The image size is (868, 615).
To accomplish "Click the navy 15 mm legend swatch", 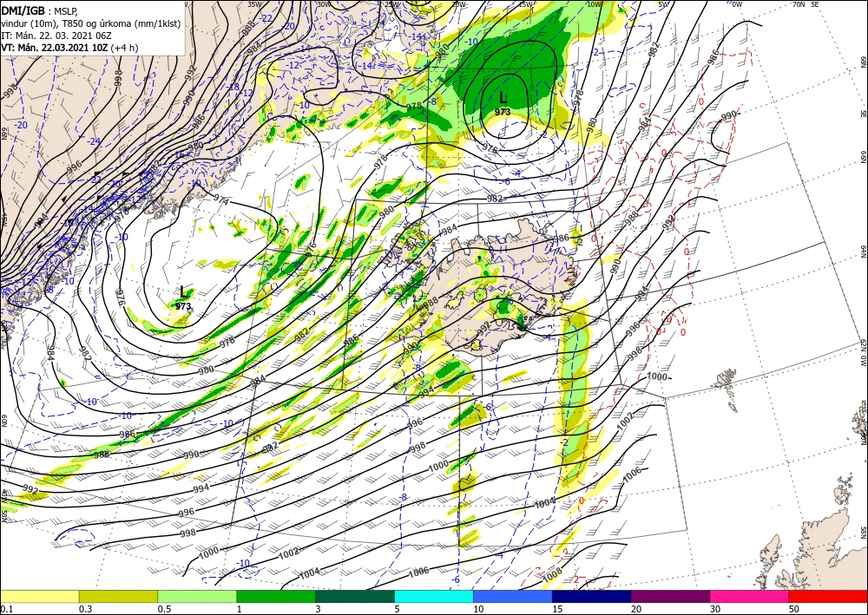I will point(592,596).
